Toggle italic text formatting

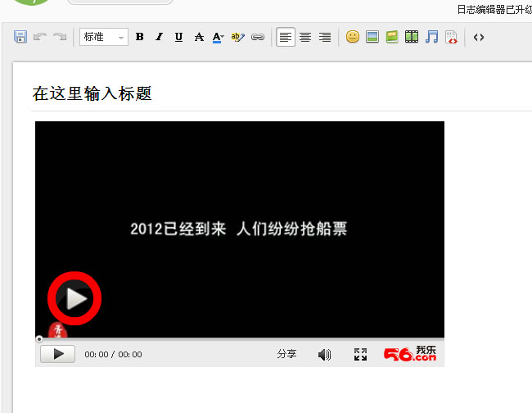click(160, 37)
